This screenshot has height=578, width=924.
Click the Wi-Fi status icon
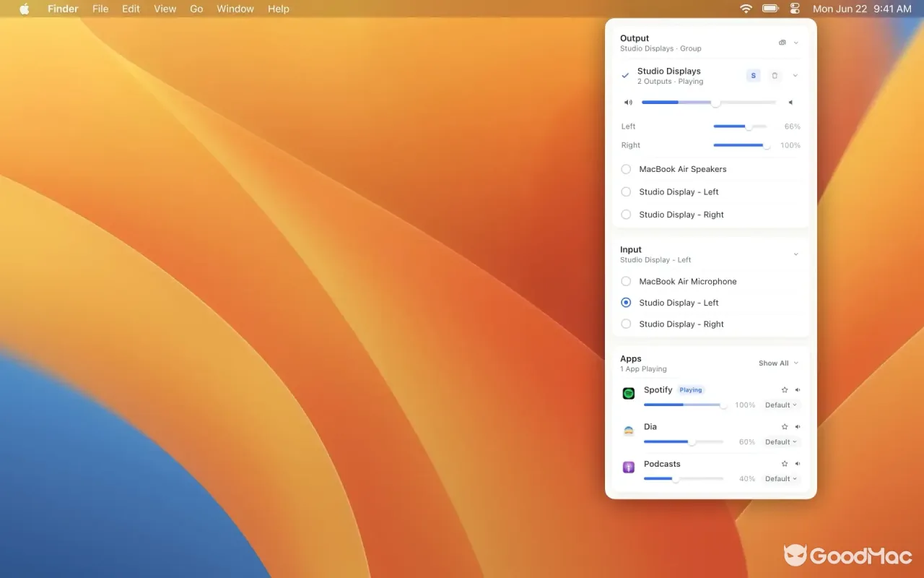[746, 9]
